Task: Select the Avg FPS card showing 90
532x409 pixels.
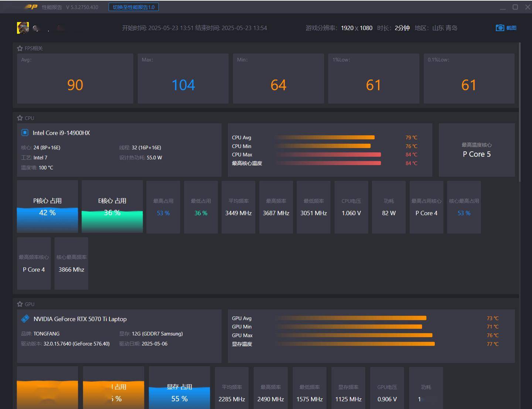Action: coord(75,79)
